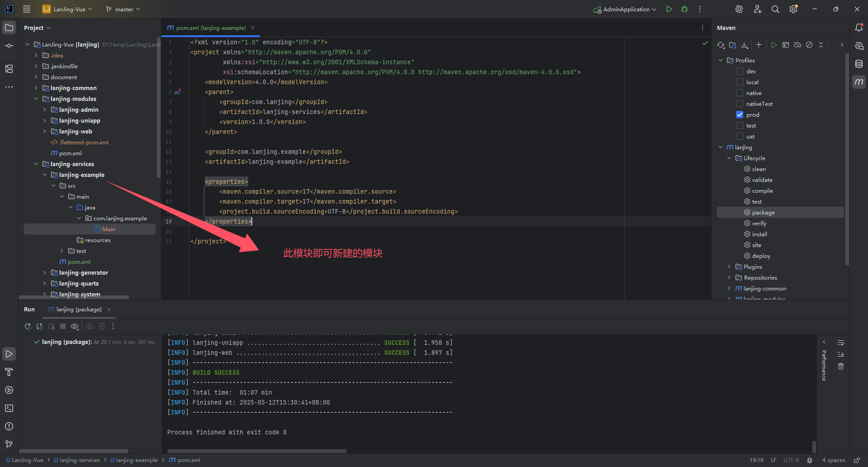Open the Commit tool window icon
868x467 pixels.
[x=9, y=46]
